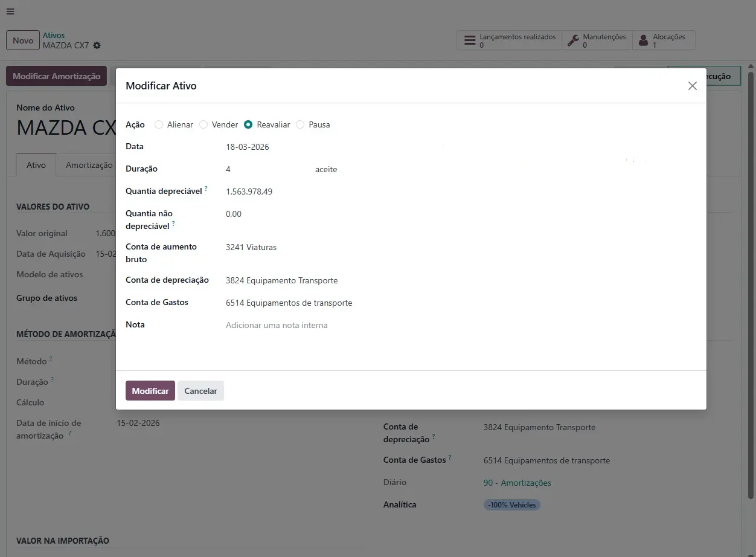The height and width of the screenshot is (557, 756).
Task: Click the gear icon beside MAZDA CX7
Action: [x=97, y=46]
